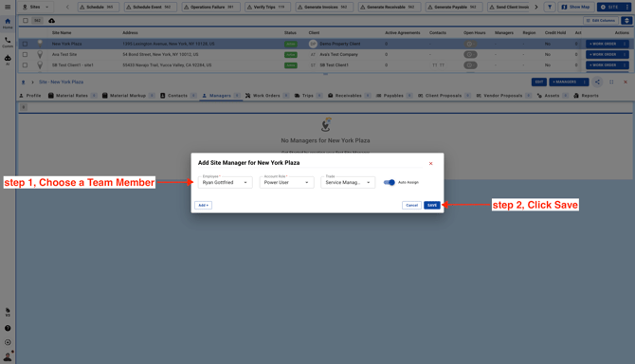The image size is (635, 364).
Task: Click address 54 Bond Street, New York
Action: (160, 54)
